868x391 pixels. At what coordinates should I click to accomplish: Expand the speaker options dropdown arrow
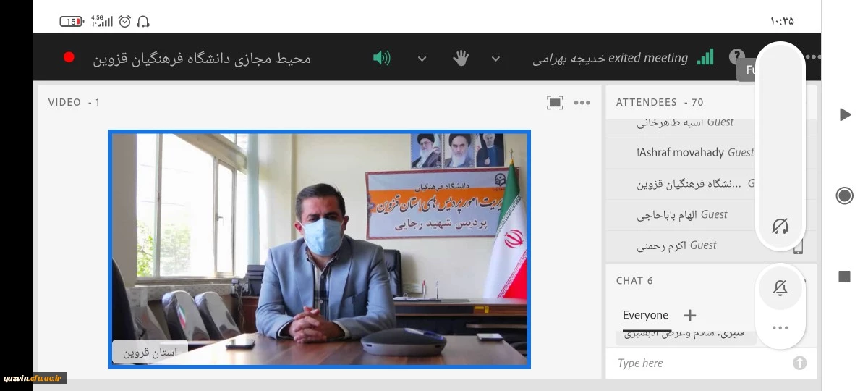[422, 59]
